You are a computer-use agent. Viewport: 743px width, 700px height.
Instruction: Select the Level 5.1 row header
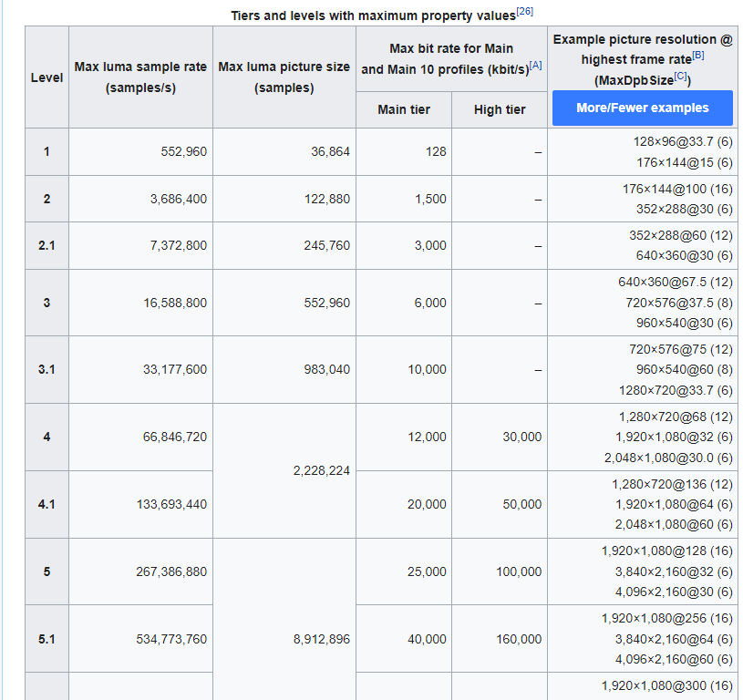tap(46, 639)
